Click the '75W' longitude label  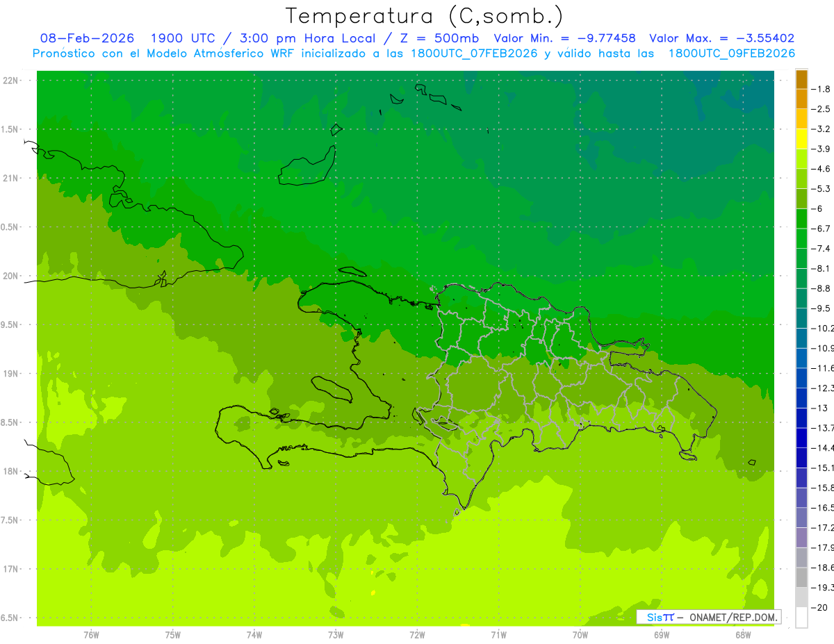172,634
